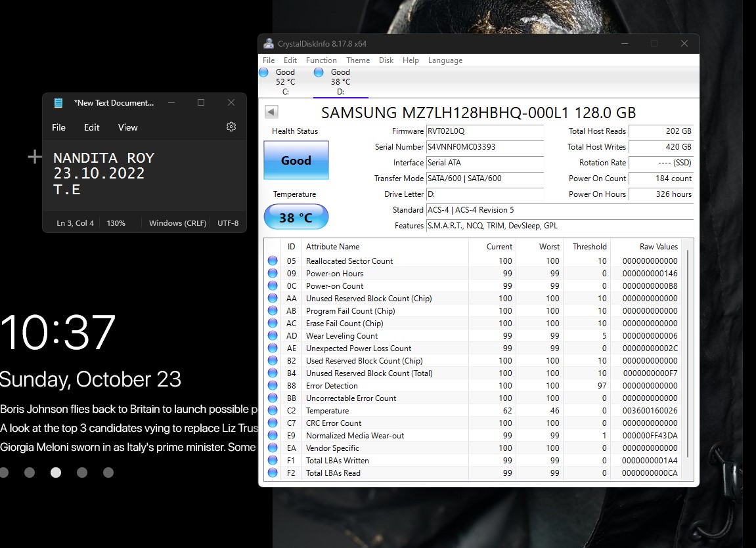This screenshot has height=548, width=756.
Task: Click the previous disk arrow icon
Action: (x=271, y=112)
